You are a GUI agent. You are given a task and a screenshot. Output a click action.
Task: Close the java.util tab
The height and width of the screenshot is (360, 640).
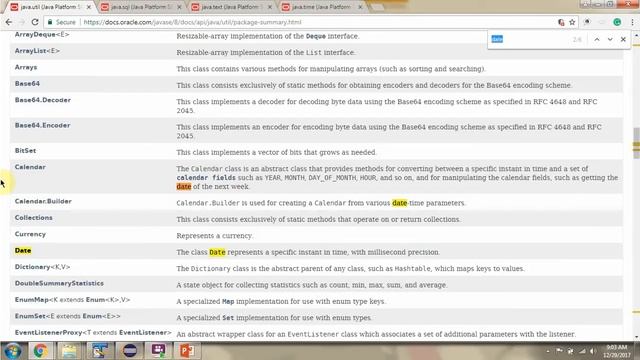(x=89, y=7)
